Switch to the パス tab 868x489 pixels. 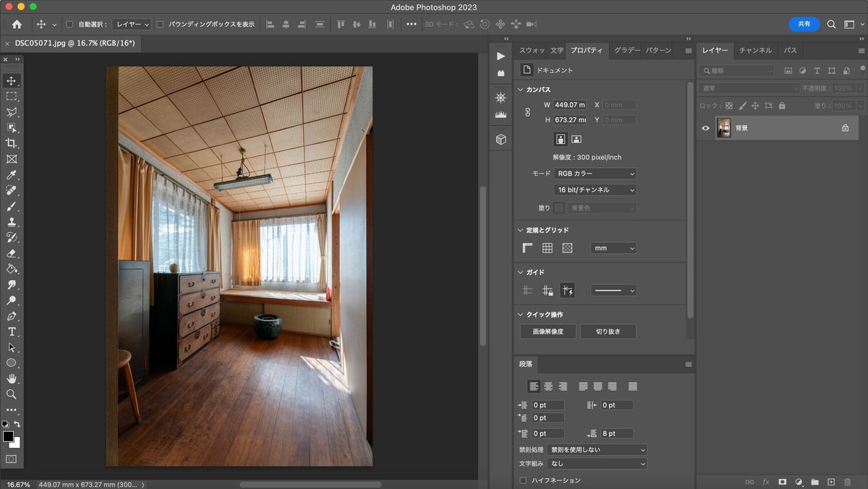click(x=791, y=51)
